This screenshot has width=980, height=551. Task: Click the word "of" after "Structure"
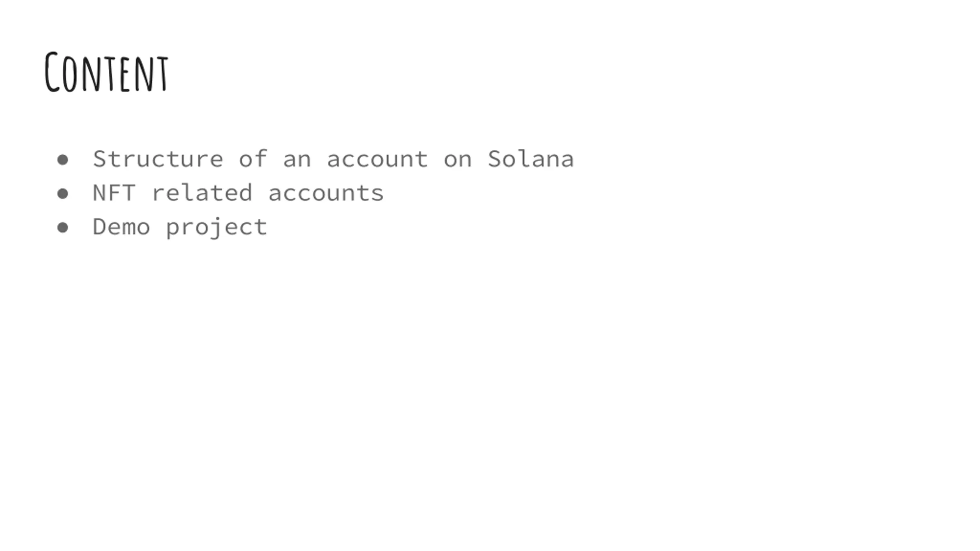coord(253,159)
